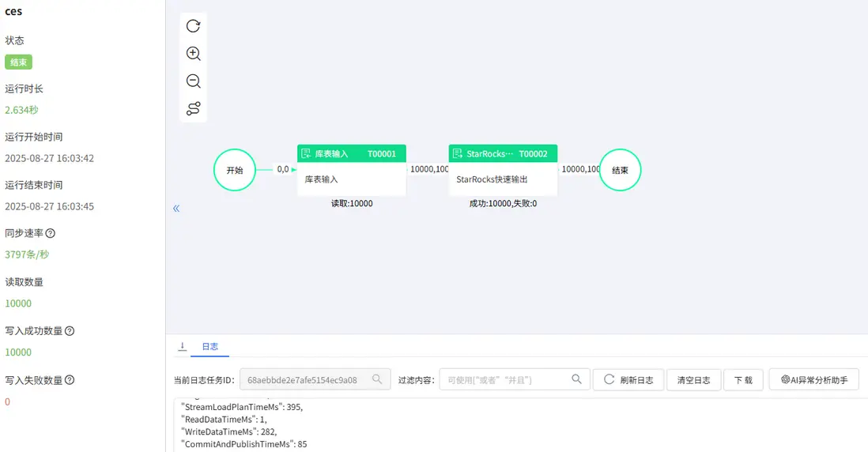Screen dimensions: 868x452
Task: Click the ces task title
Action: click(x=13, y=12)
